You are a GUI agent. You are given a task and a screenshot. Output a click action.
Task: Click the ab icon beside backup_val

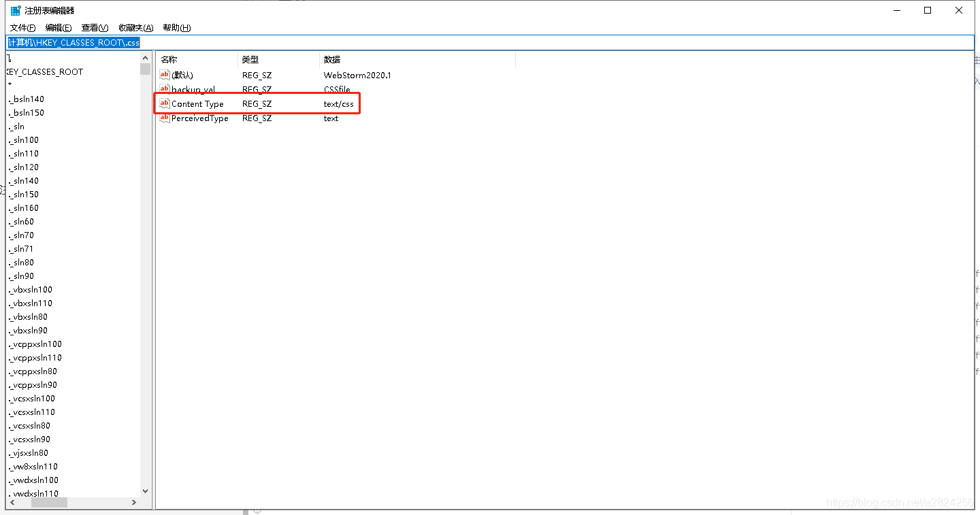(164, 89)
